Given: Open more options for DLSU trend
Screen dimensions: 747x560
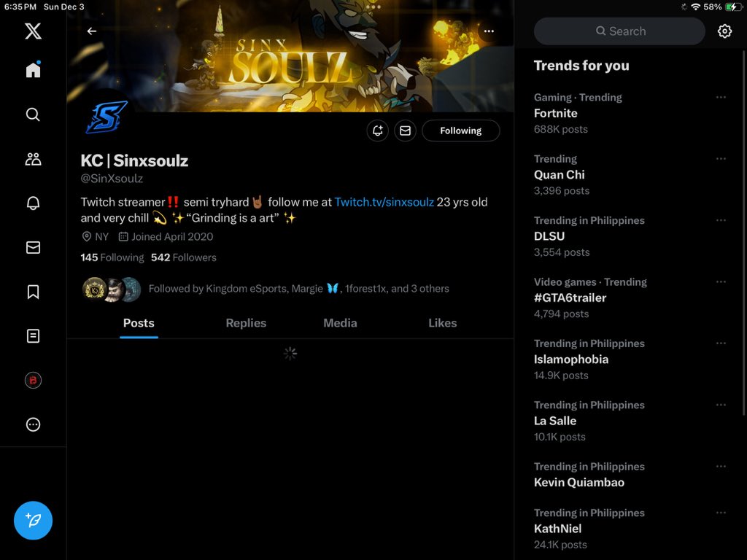Looking at the screenshot, I should tap(721, 220).
